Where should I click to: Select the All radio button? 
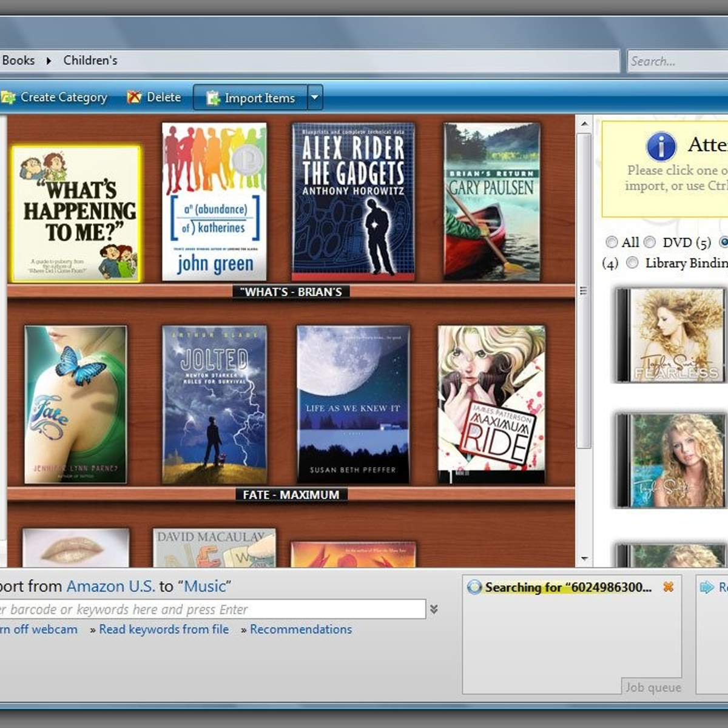612,242
